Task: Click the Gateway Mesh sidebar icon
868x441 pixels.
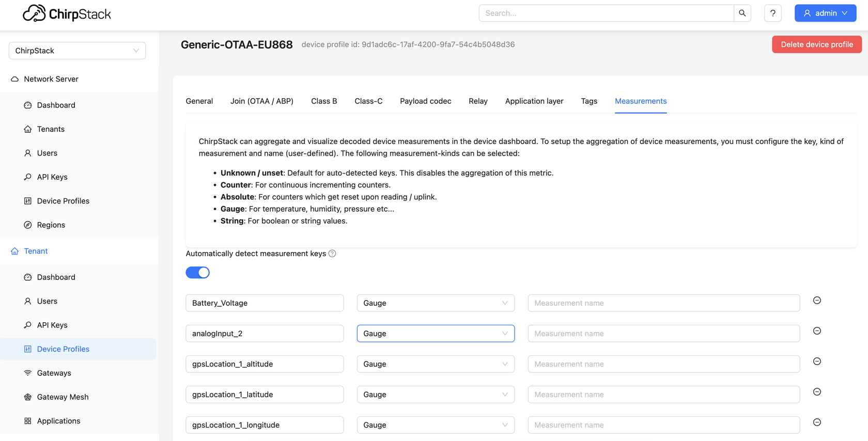Action: 28,397
